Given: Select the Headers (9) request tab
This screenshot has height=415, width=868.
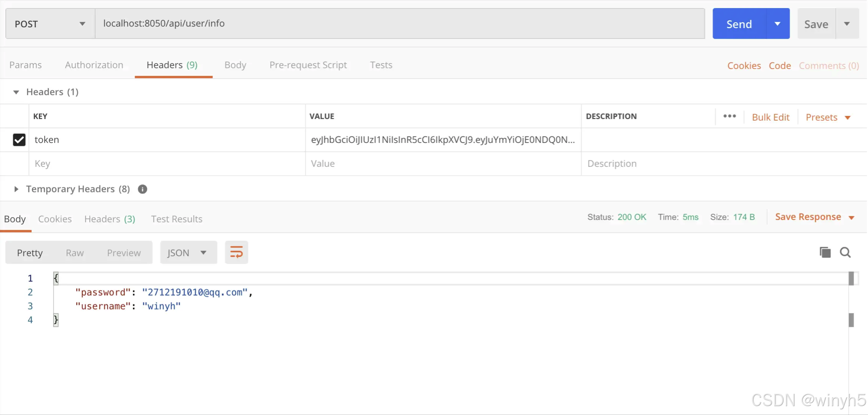Looking at the screenshot, I should coord(172,65).
